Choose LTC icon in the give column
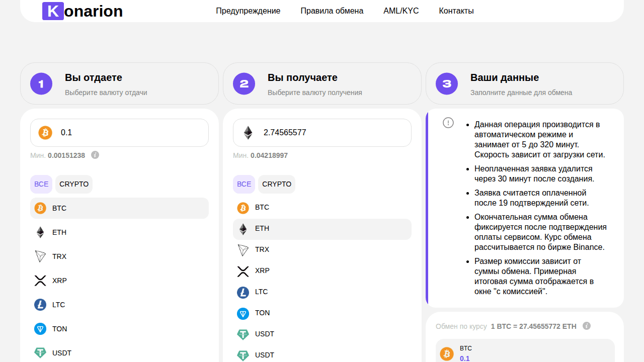 point(40,305)
